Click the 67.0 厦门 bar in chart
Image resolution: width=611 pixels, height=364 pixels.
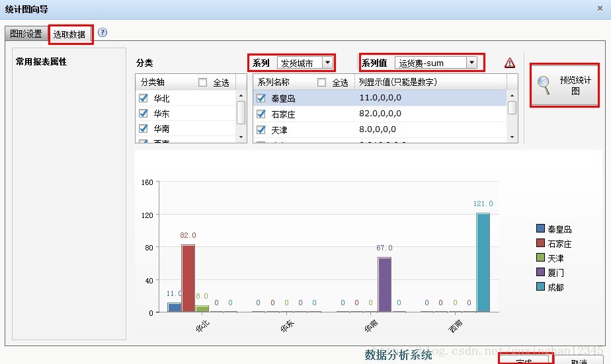click(385, 285)
